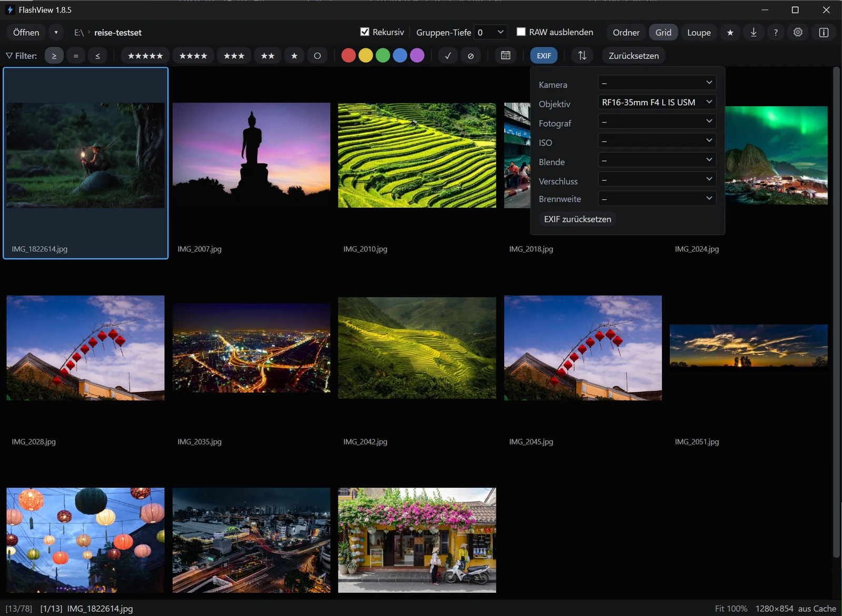This screenshot has height=616, width=842.
Task: Filter by green color label
Action: [x=383, y=55]
